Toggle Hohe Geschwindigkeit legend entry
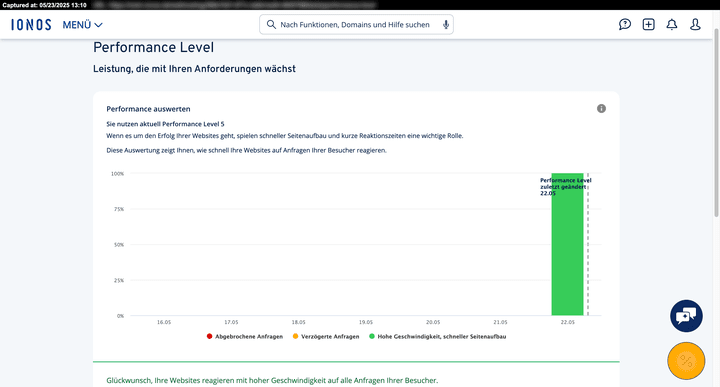 pos(438,337)
